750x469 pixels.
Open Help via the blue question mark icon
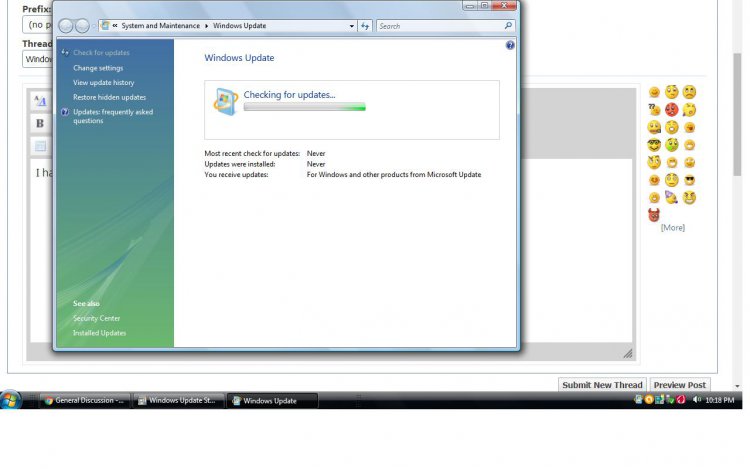click(x=510, y=45)
